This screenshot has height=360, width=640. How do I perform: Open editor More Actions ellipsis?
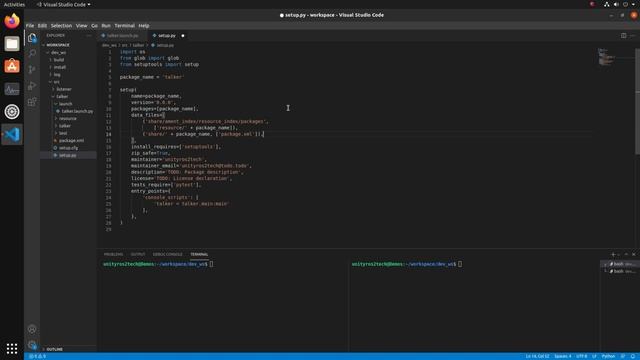tap(632, 36)
